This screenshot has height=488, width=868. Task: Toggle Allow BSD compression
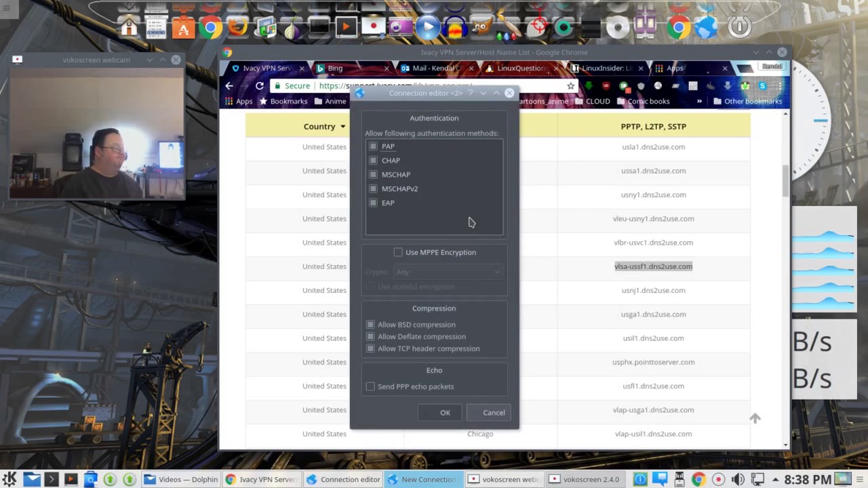click(370, 325)
